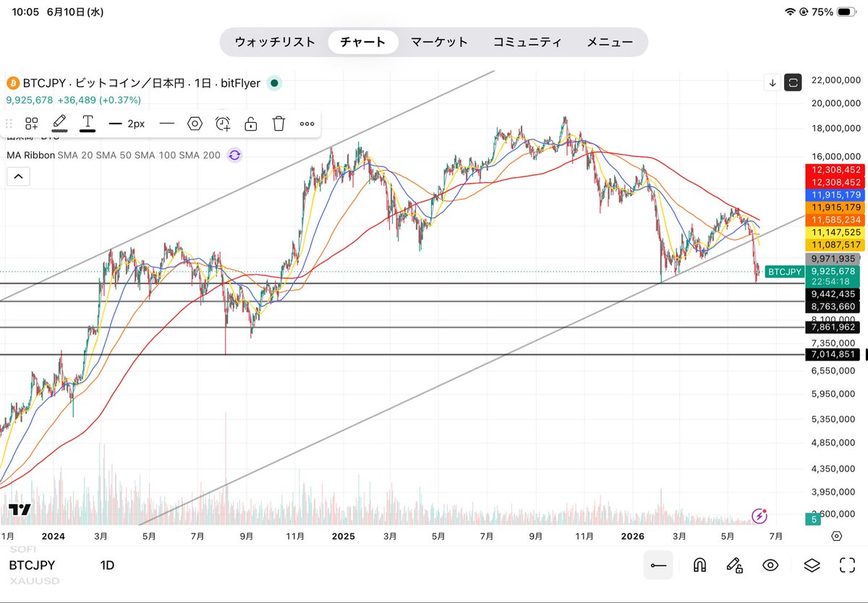Tap the green 5 badge on price scale
Image resolution: width=868 pixels, height=603 pixels.
pyautogui.click(x=814, y=519)
